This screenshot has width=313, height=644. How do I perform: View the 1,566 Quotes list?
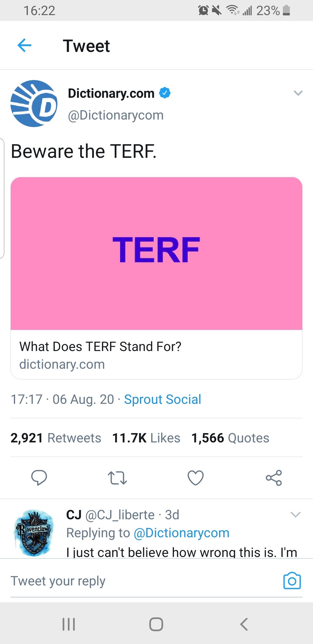[230, 438]
